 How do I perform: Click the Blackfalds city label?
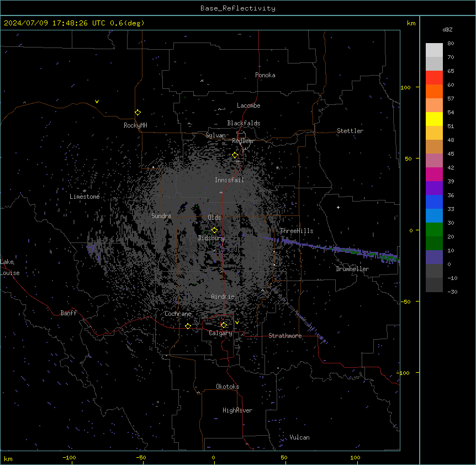pos(244,123)
